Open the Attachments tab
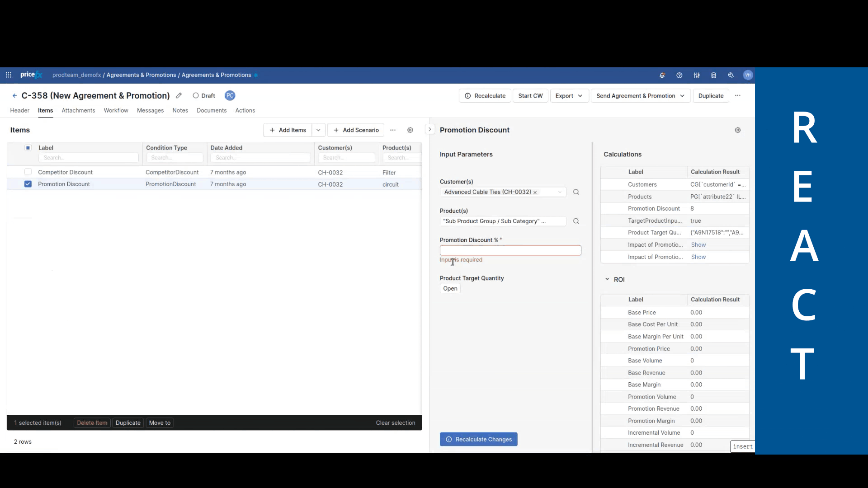 coord(78,111)
